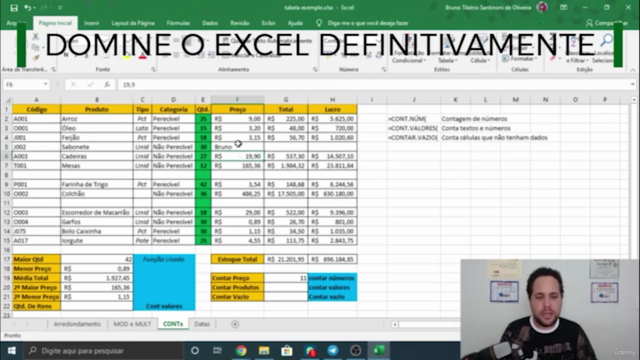Open the Alinhamento group dialog launcher
The height and width of the screenshot is (360, 640).
(x=315, y=70)
